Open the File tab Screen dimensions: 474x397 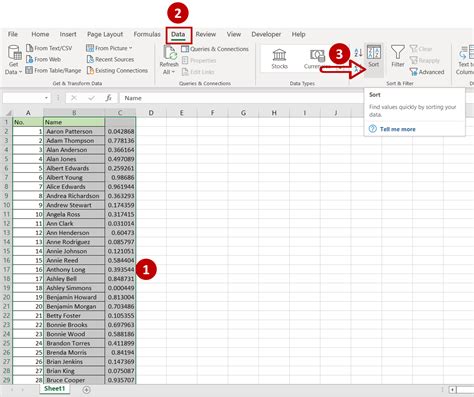(13, 34)
